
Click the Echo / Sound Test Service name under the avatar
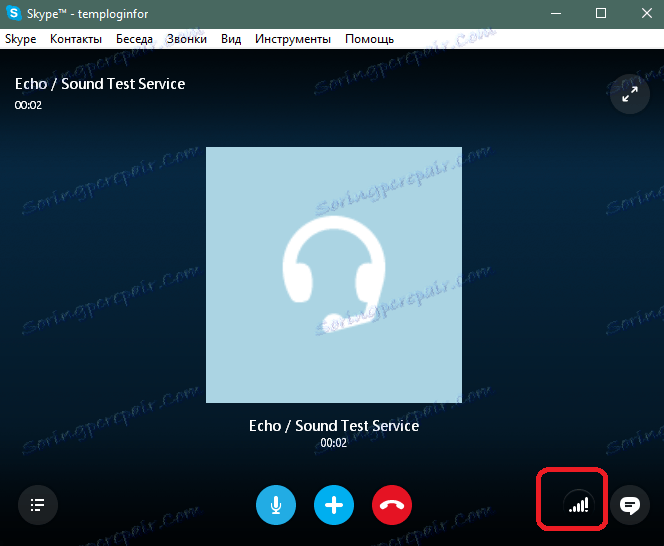coord(334,426)
